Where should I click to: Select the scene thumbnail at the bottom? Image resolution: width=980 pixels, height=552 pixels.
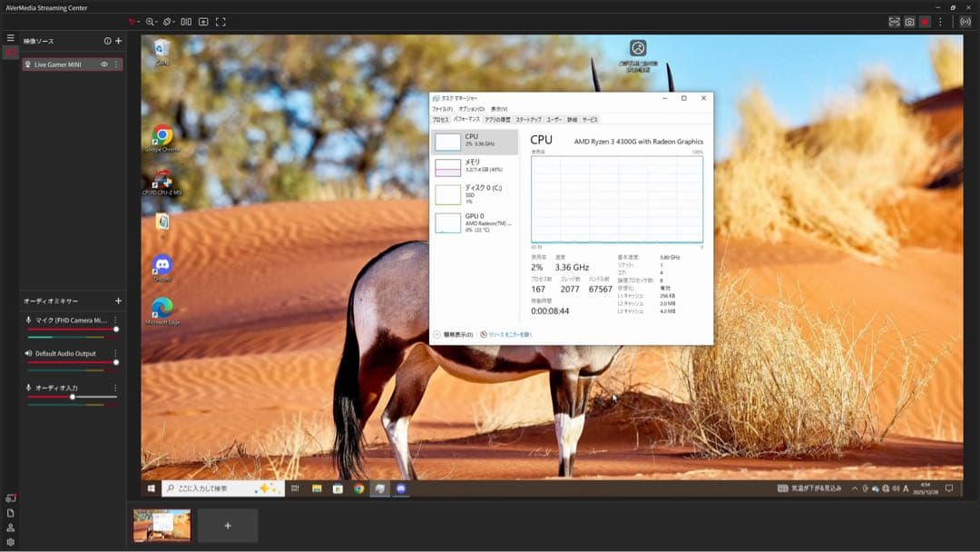tap(162, 524)
